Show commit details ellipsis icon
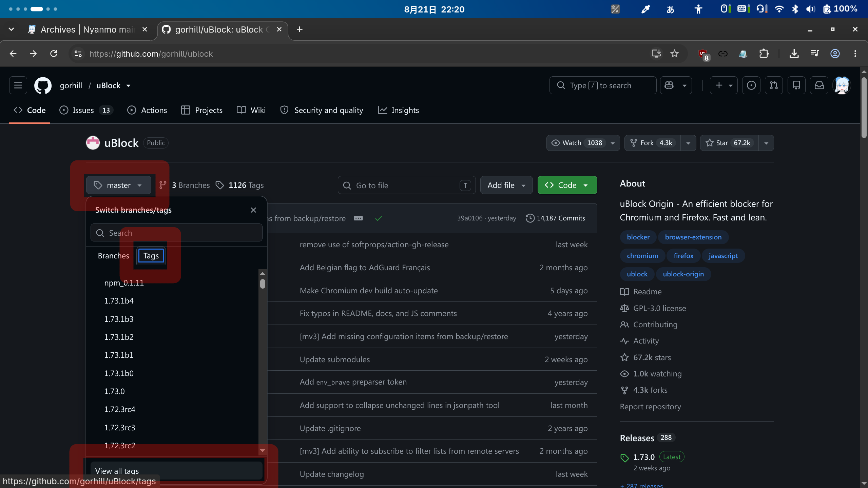 pos(358,218)
